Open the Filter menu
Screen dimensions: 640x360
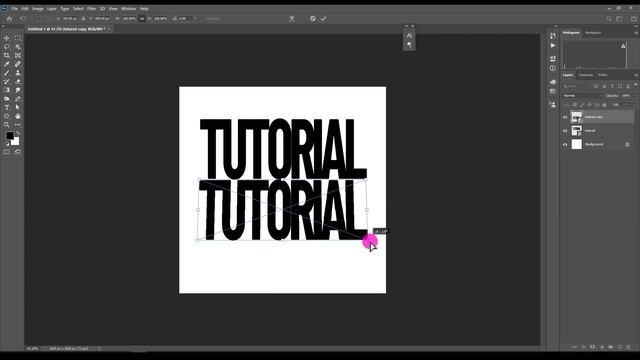[x=91, y=9]
